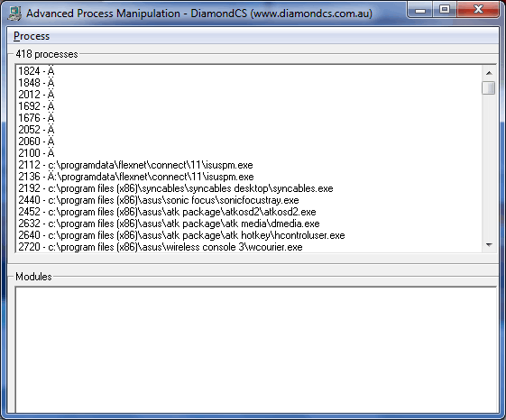Click the scrollbar up arrow in process list
Image resolution: width=506 pixels, height=420 pixels.
[489, 73]
